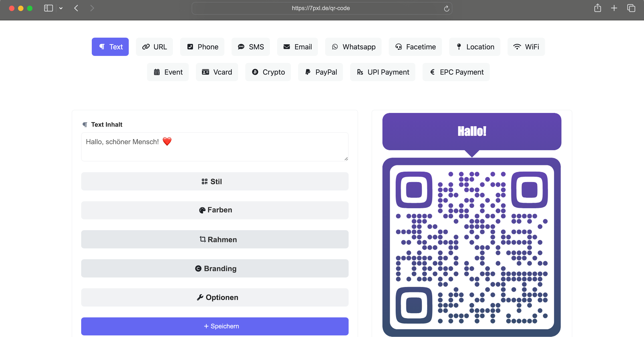Screen dimensions: 644x337
Task: Show tab overview icon
Action: point(631,8)
